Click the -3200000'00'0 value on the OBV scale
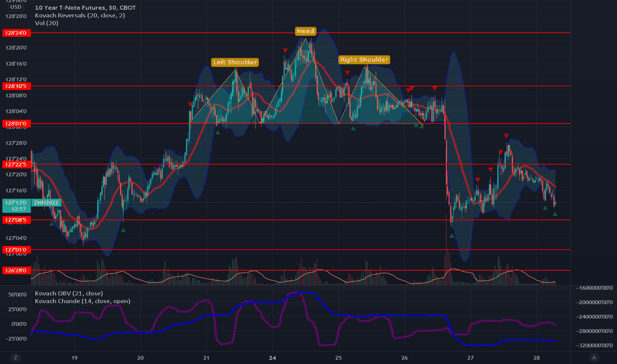This screenshot has height=364, width=617. (594, 345)
